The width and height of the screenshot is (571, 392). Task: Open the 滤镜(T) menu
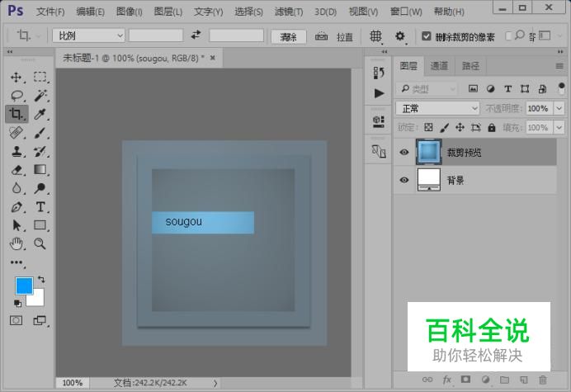coord(289,12)
